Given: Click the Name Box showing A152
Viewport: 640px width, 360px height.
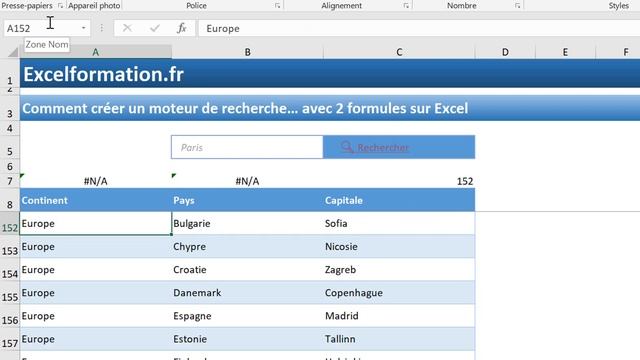Looking at the screenshot, I should click(x=41, y=28).
